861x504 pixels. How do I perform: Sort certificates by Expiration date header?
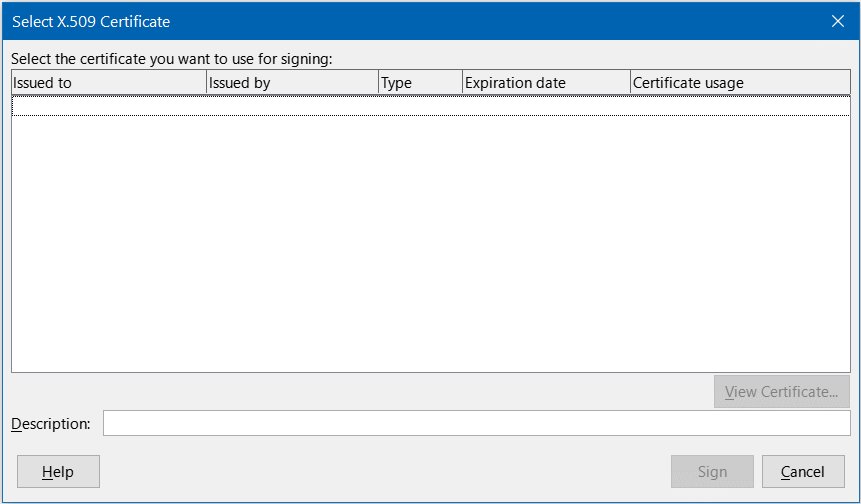[546, 82]
